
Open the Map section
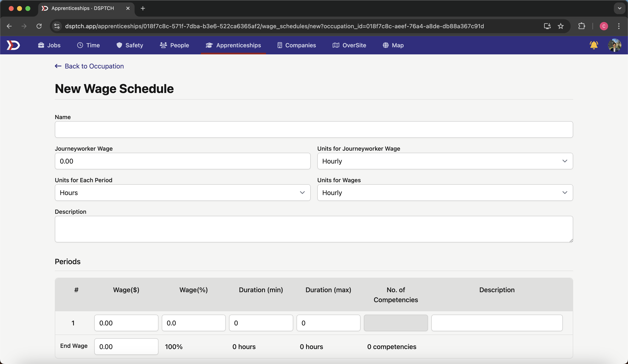393,45
